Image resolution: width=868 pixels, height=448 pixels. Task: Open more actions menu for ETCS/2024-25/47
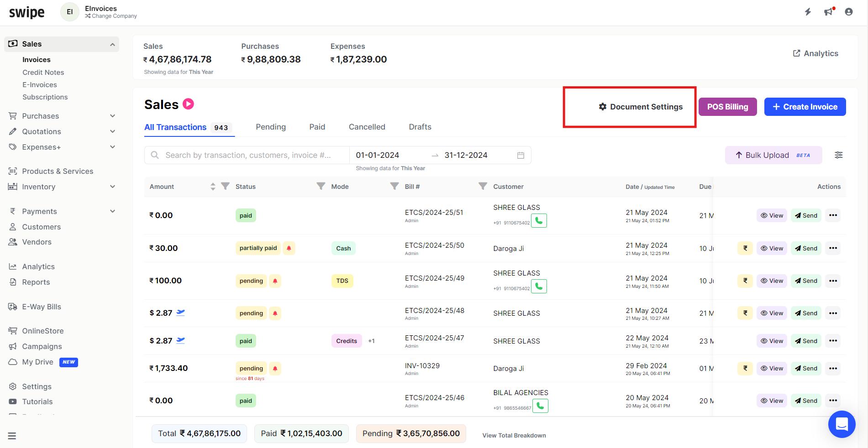pos(833,341)
